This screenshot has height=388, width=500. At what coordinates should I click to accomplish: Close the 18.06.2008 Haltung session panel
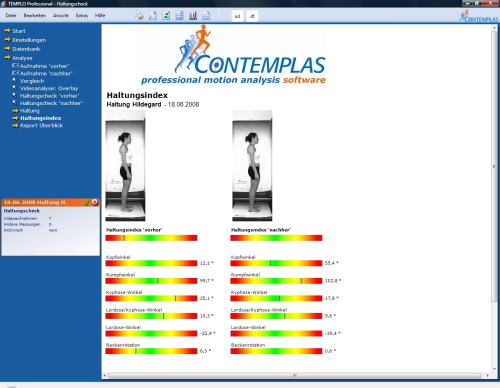pos(95,202)
